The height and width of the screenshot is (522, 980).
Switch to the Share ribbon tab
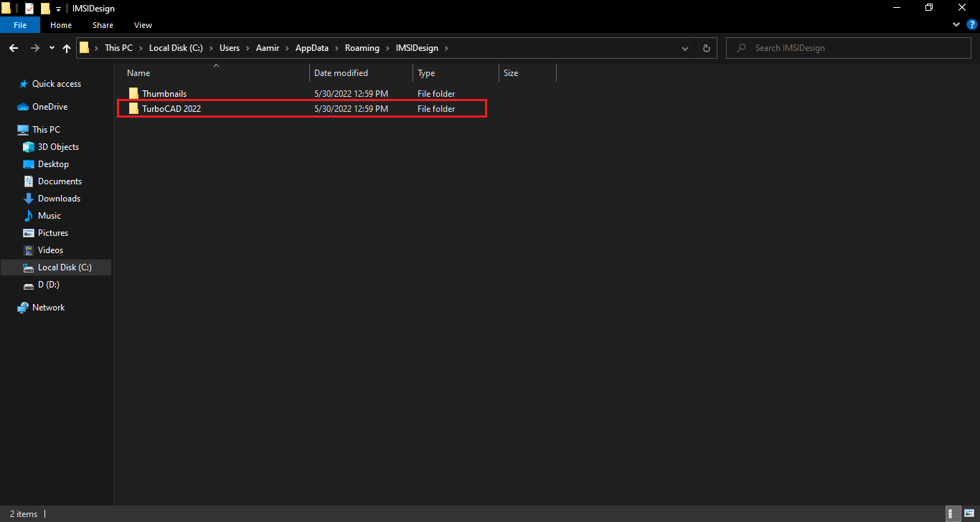103,25
